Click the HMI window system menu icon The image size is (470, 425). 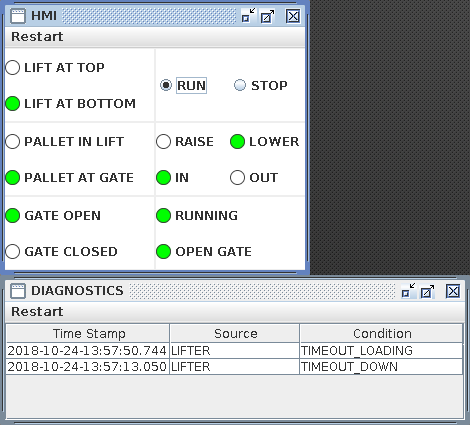pyautogui.click(x=18, y=16)
